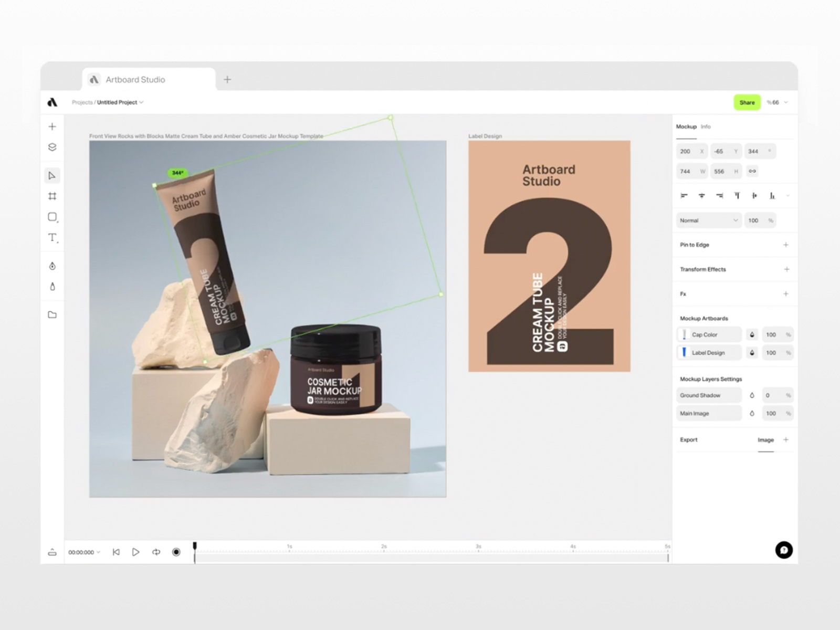Select the pen nib drawing tool
840x630 pixels.
coord(52,266)
